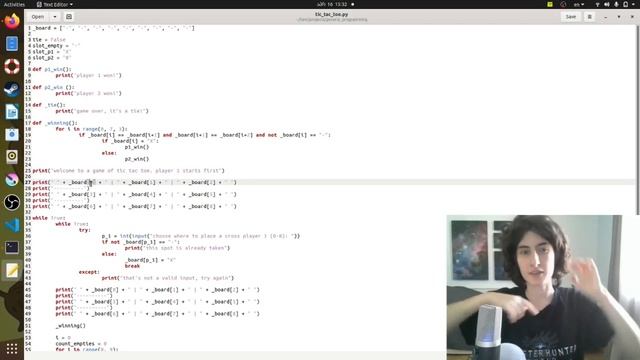
Task: Launch the Files manager in the dock
Action: tap(12, 44)
